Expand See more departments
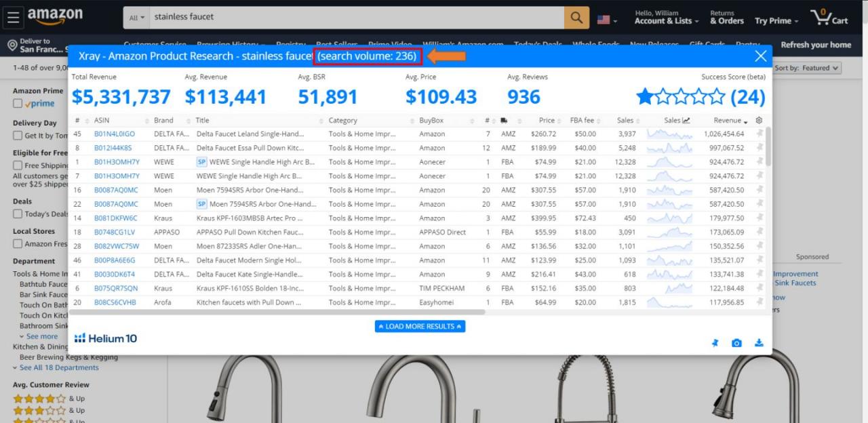Screen dimensions: 868x423 (38, 336)
